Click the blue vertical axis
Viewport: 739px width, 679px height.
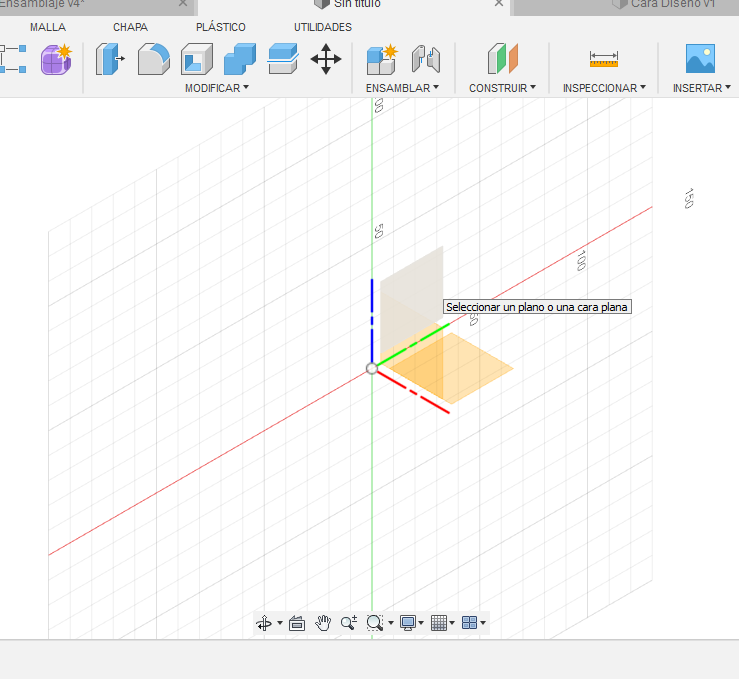pyautogui.click(x=372, y=320)
